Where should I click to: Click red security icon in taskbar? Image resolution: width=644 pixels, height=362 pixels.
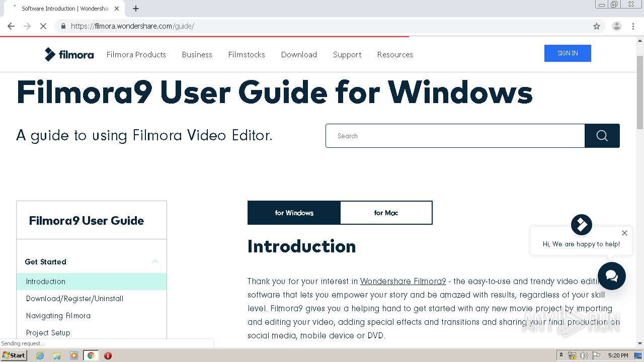tap(108, 355)
